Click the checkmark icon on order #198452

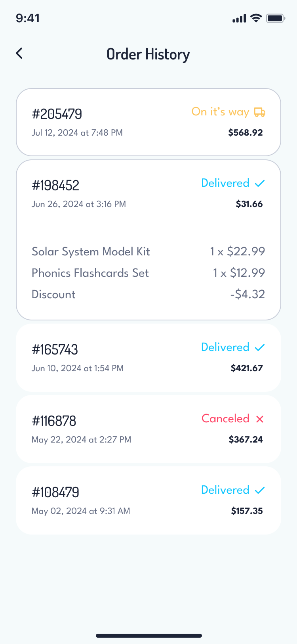tap(260, 183)
